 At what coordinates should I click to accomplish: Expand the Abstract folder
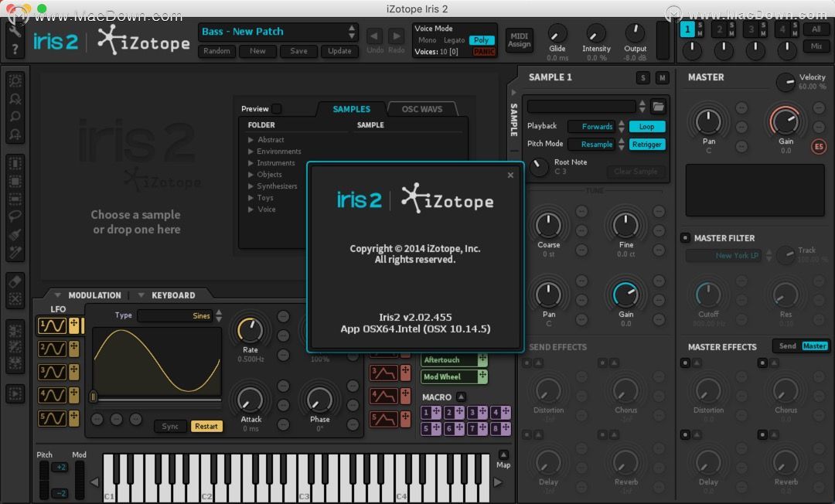pos(250,139)
